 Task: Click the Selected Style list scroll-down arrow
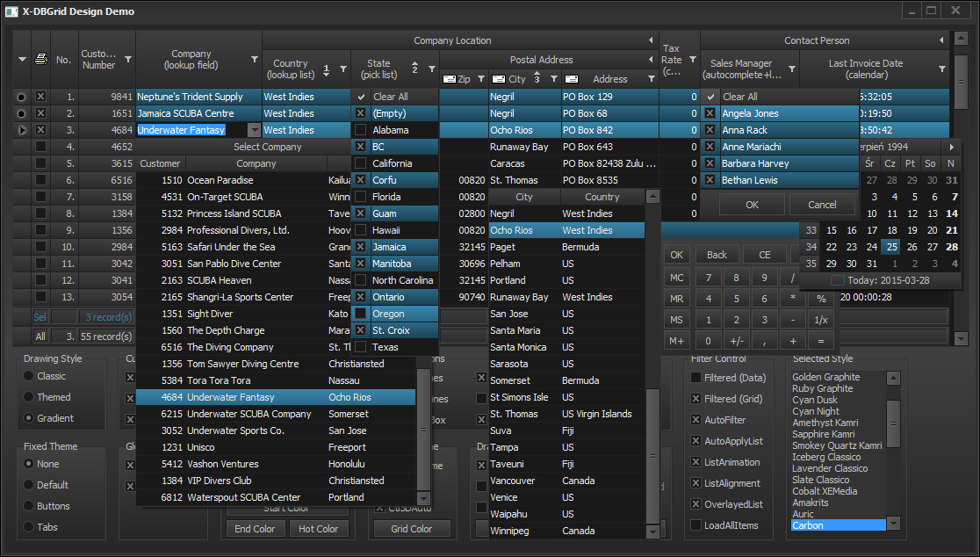point(893,524)
